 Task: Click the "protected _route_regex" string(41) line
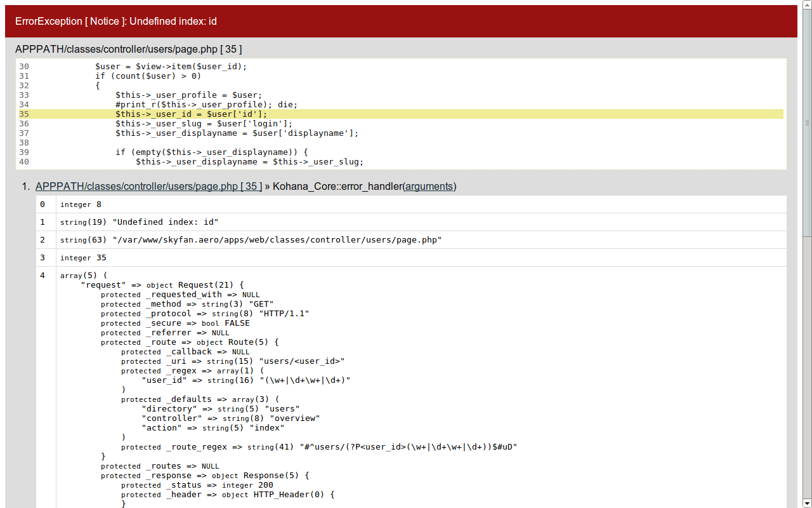319,447
